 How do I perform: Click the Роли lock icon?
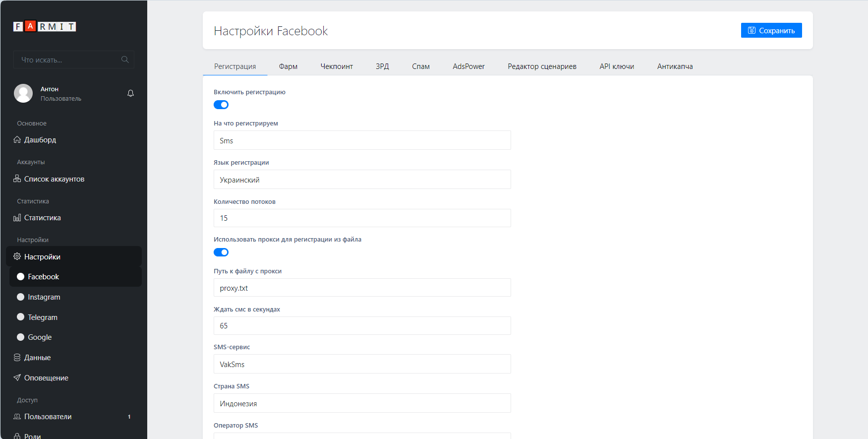click(17, 436)
